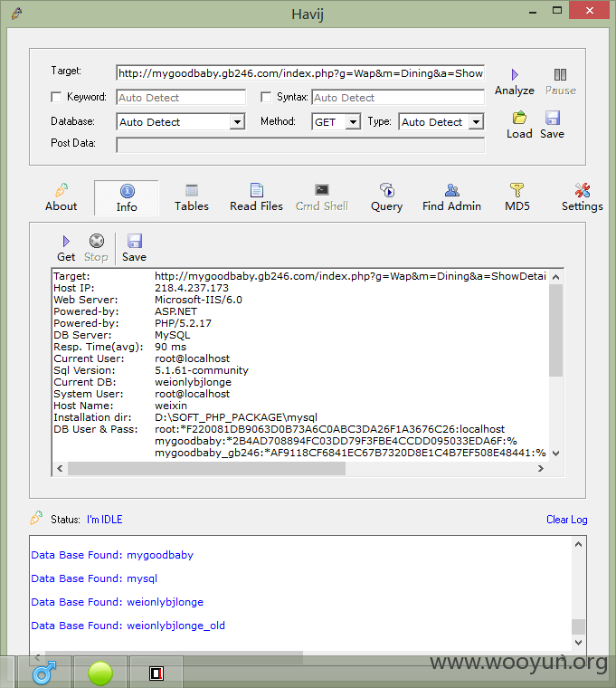616x688 pixels.
Task: Click the Get arrow icon
Action: click(66, 242)
